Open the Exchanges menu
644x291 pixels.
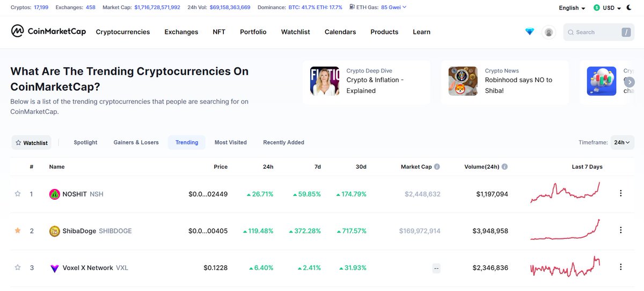(181, 32)
